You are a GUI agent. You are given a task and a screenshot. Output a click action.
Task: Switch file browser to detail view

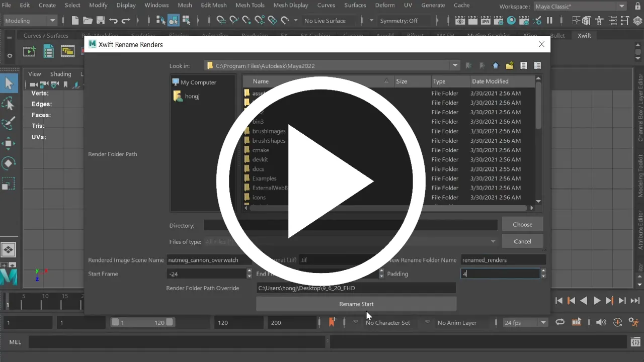537,66
